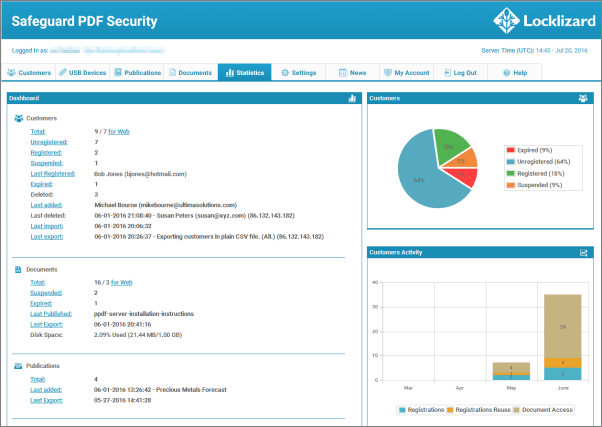Click the documents 'for Web' link
The width and height of the screenshot is (602, 427).
click(122, 283)
